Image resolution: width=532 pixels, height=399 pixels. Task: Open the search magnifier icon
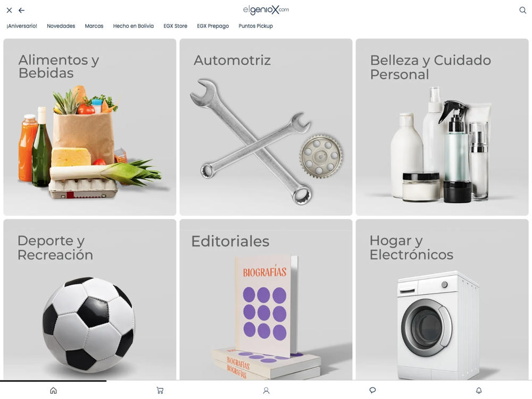(x=522, y=10)
